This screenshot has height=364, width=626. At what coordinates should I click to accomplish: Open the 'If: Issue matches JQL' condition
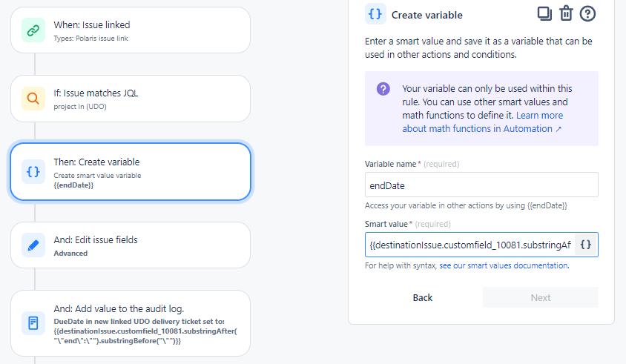(x=130, y=99)
